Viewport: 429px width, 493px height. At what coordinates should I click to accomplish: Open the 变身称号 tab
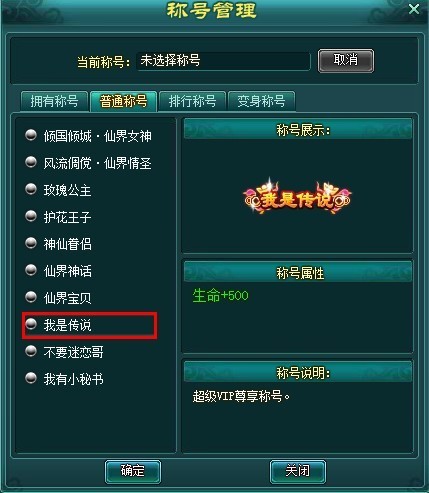(261, 101)
